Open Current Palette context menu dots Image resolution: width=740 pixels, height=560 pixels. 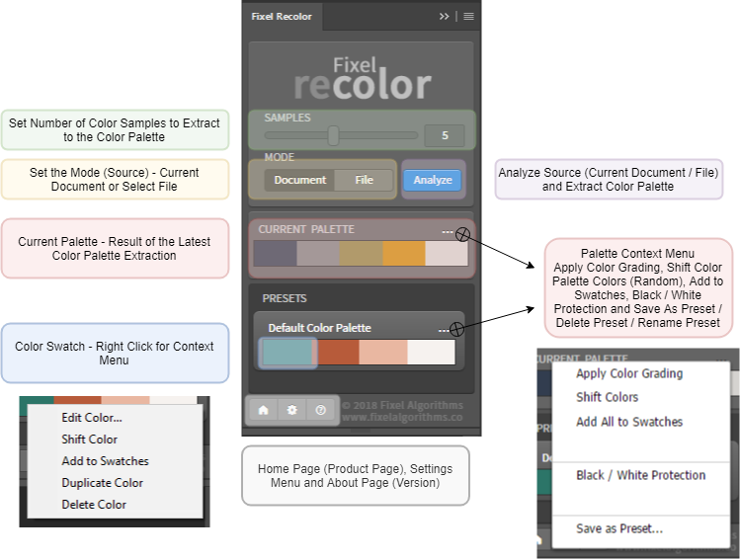tap(447, 232)
